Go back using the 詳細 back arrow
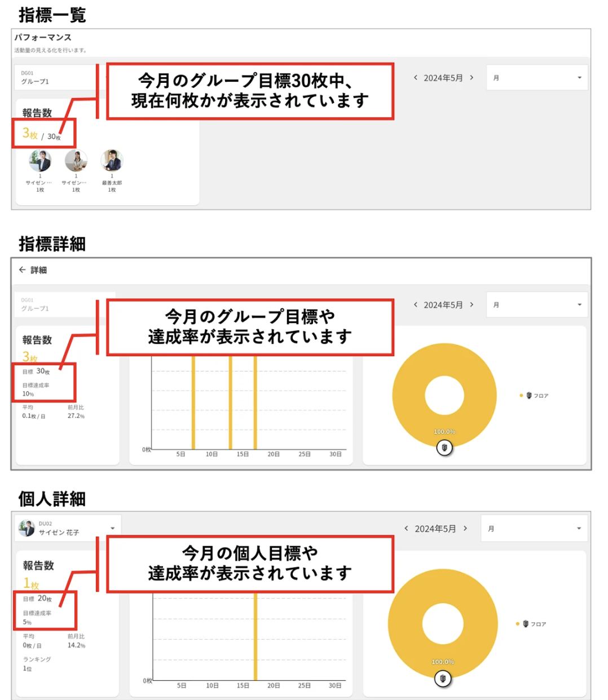Viewport: 608px width, 700px height. coord(22,270)
